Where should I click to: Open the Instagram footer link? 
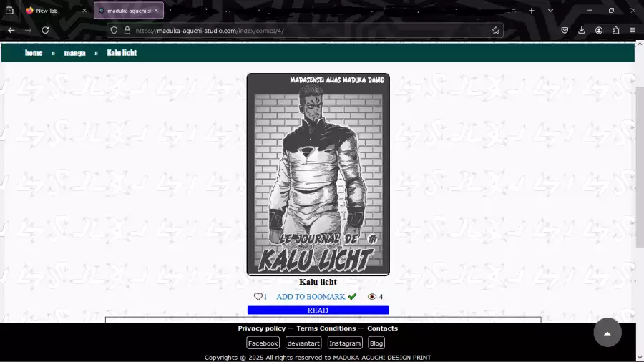[345, 343]
